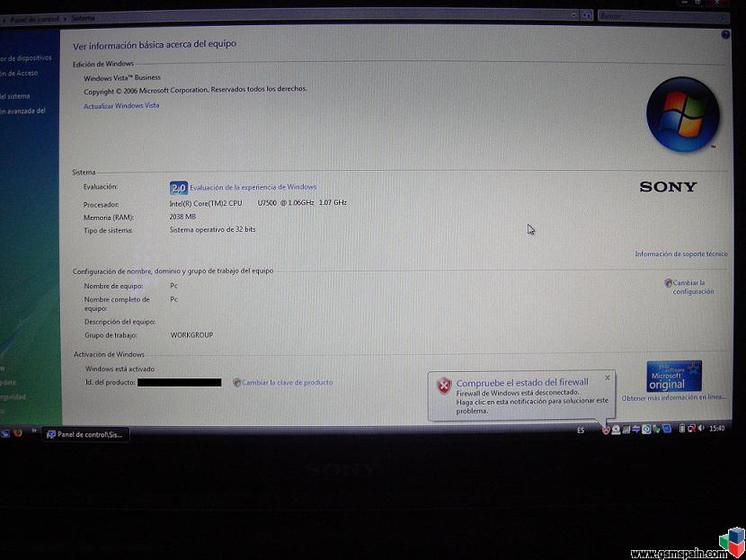Open the Firefox quick launch icon
This screenshot has width=746, height=560.
coord(18,433)
